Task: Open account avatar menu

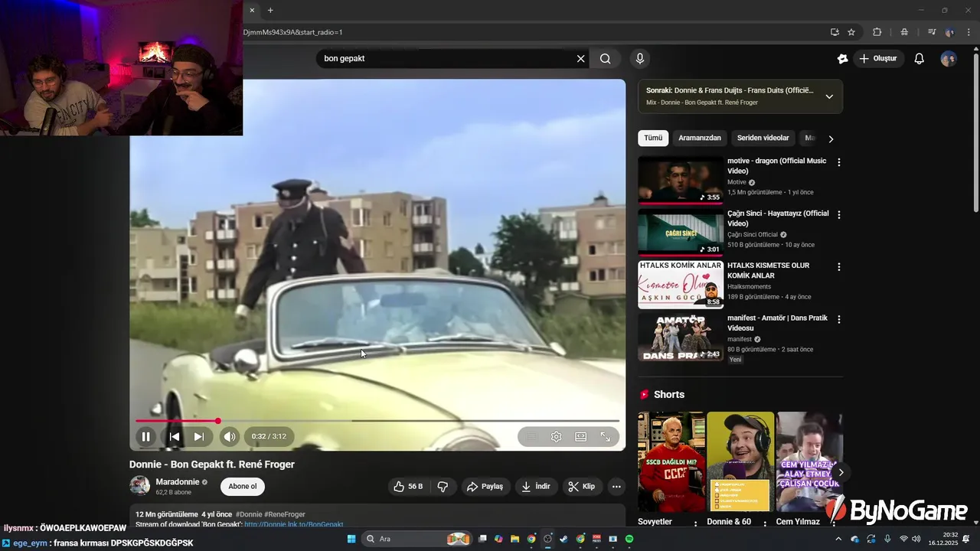Action: pos(949,59)
